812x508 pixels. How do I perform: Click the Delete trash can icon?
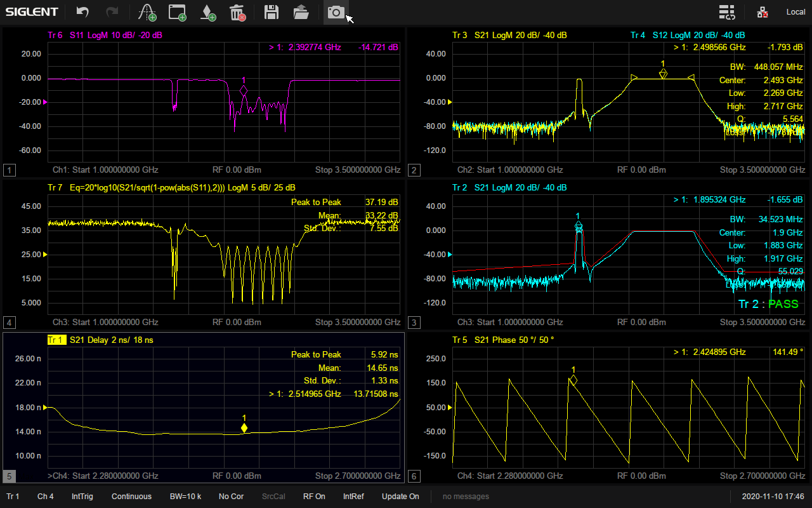(x=237, y=12)
